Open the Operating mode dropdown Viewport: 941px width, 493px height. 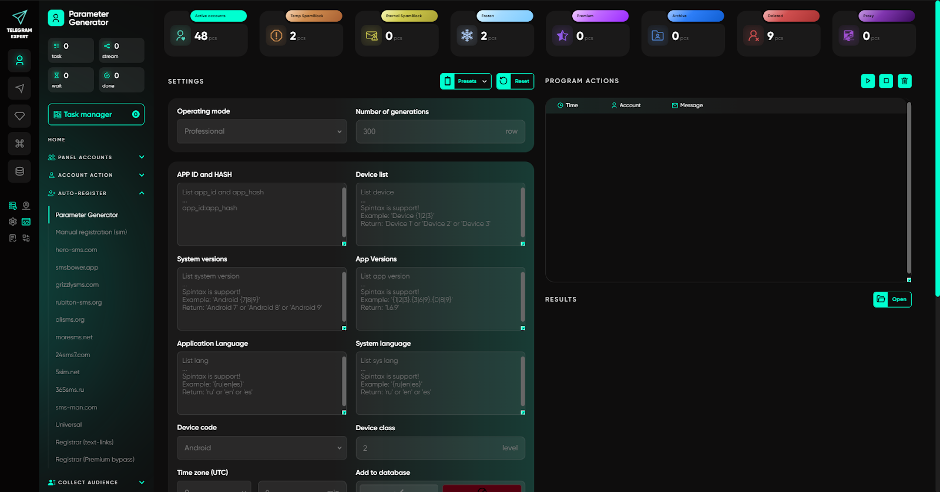tap(262, 131)
